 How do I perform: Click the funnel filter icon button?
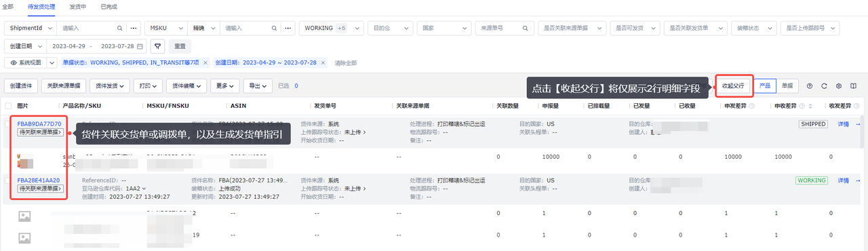point(157,46)
